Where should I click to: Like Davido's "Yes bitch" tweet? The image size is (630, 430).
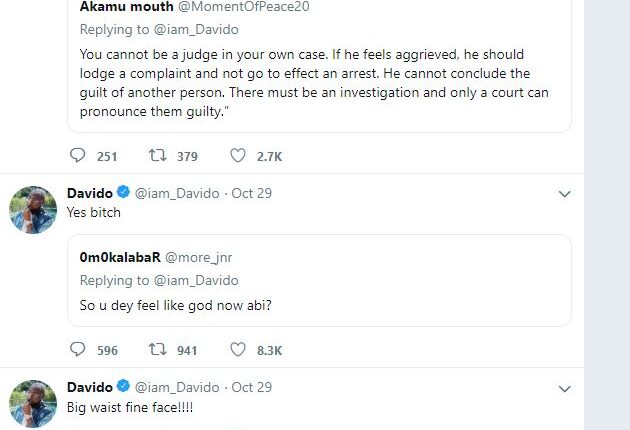[x=238, y=350]
